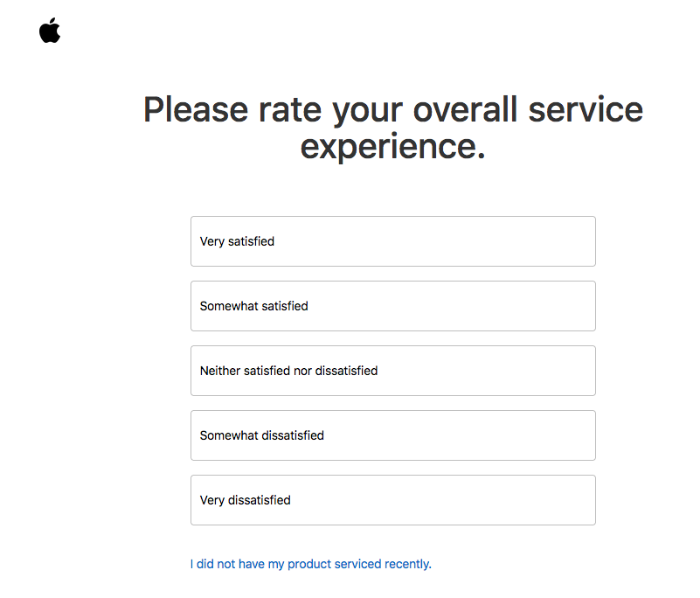Rate the service as very satisfied

click(x=393, y=241)
